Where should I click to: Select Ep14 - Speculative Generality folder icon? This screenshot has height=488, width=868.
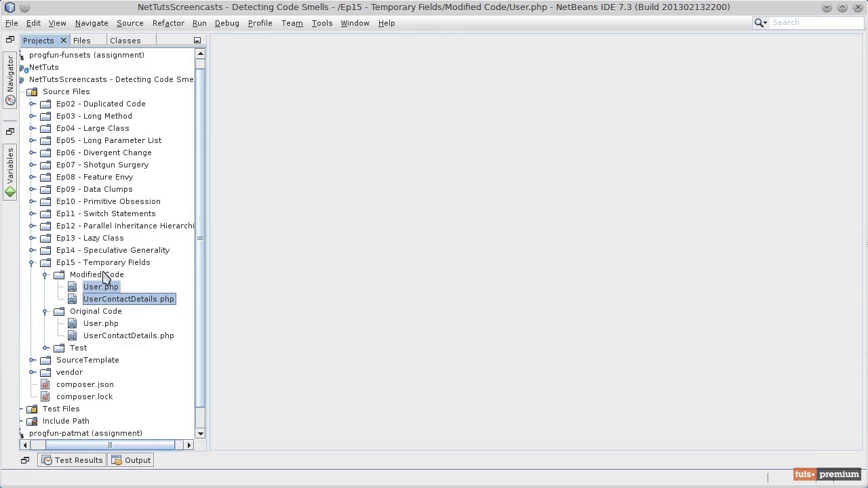45,250
